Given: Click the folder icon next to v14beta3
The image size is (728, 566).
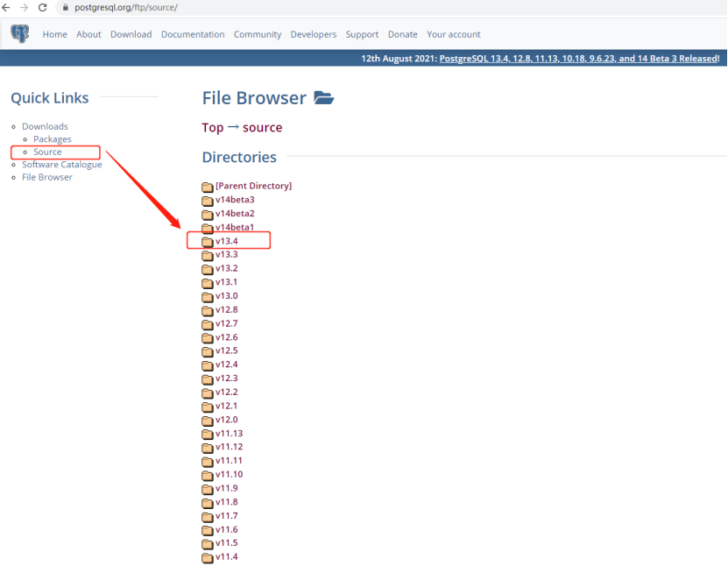Looking at the screenshot, I should (x=208, y=200).
